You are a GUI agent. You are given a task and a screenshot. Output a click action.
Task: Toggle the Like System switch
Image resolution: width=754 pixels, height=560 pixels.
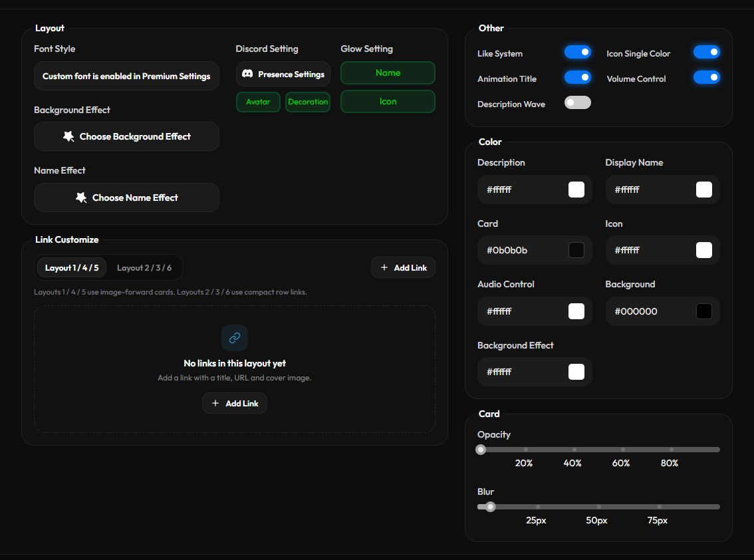pyautogui.click(x=578, y=52)
